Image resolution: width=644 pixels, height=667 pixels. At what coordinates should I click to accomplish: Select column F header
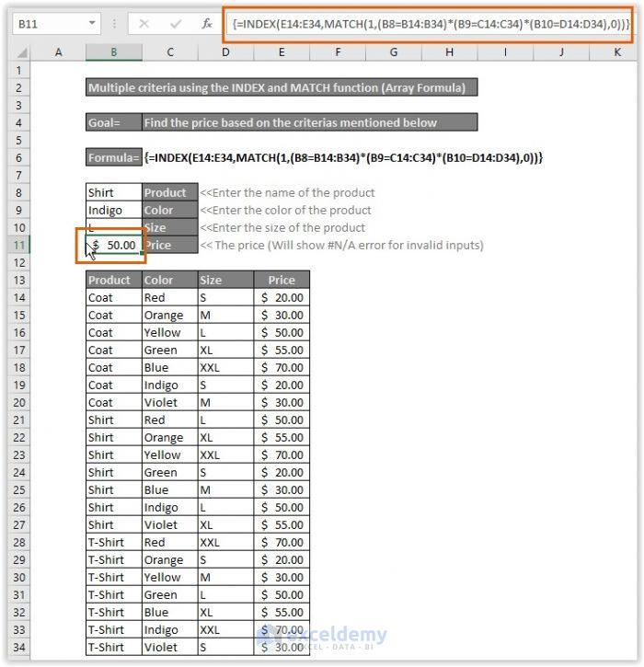click(338, 52)
